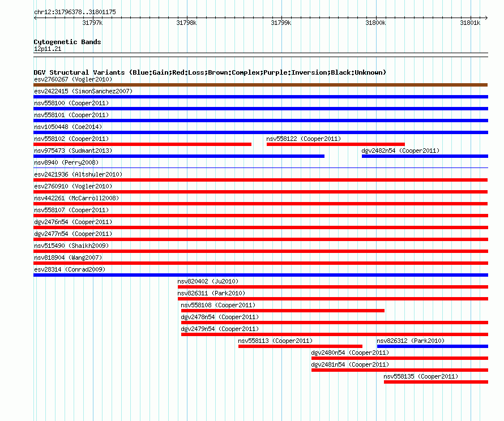Open esv2422415 (SimonSanchez2007) variant label

(x=83, y=91)
